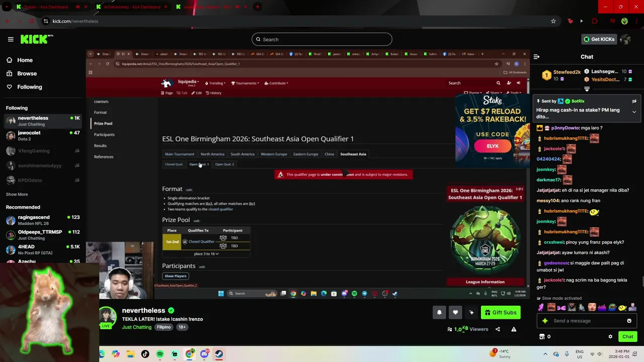Bookmark this page with star icon
The height and width of the screenshot is (362, 644).
(x=553, y=21)
